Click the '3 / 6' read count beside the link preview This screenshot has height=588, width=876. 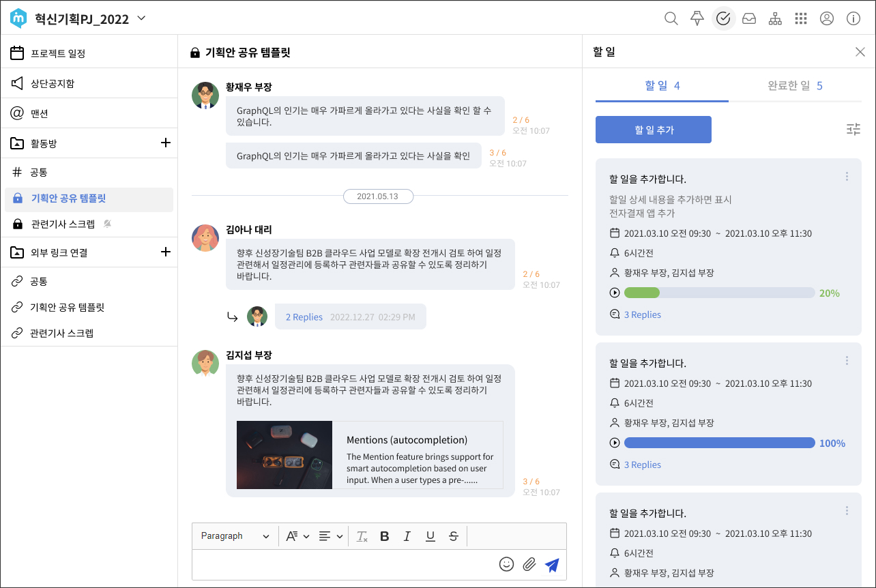531,482
